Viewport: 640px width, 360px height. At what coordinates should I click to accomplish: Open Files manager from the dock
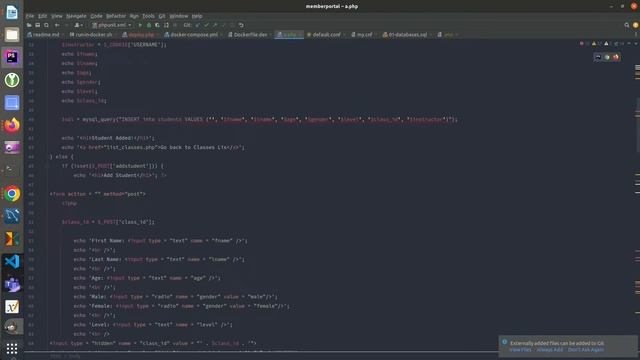coord(12,35)
